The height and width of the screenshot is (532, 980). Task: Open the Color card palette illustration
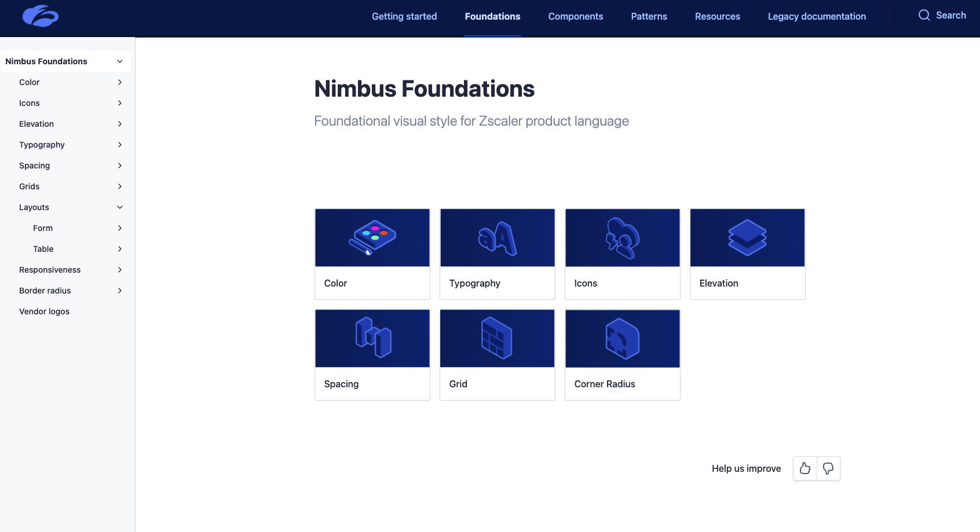(x=372, y=238)
